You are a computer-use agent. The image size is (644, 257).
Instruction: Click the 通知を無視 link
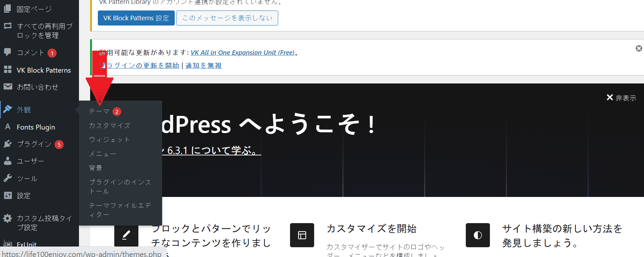click(203, 66)
